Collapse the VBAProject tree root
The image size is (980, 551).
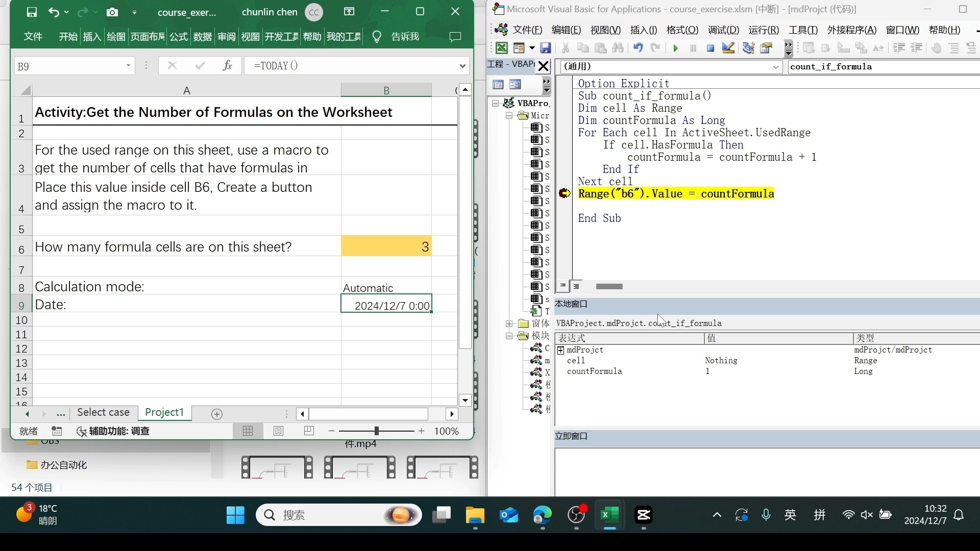495,103
